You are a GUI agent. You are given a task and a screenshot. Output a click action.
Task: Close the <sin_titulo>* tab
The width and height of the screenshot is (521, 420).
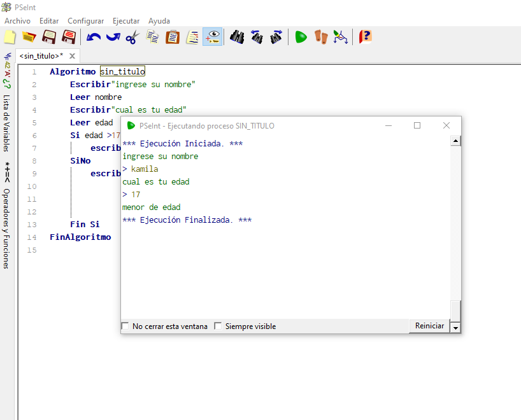click(72, 56)
